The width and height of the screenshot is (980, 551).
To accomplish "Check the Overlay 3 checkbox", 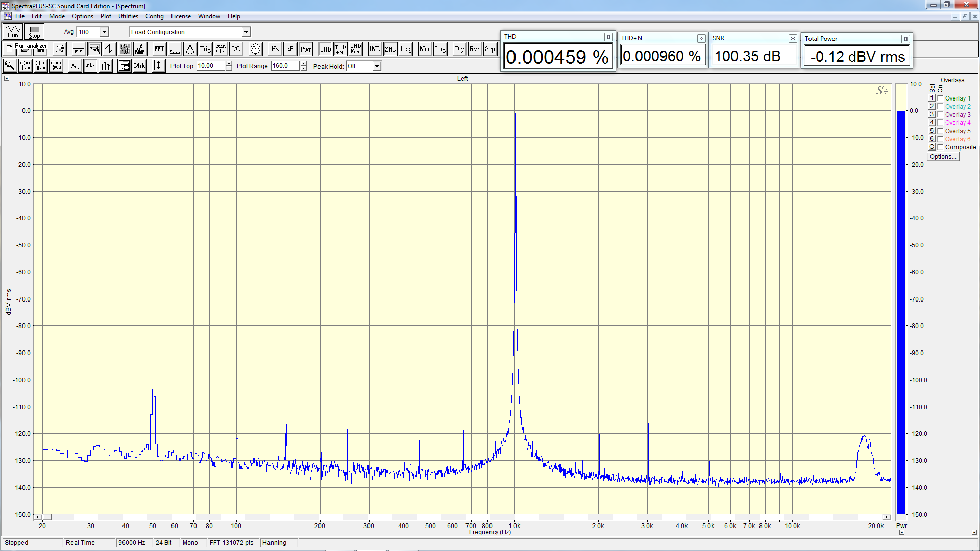I will click(940, 114).
